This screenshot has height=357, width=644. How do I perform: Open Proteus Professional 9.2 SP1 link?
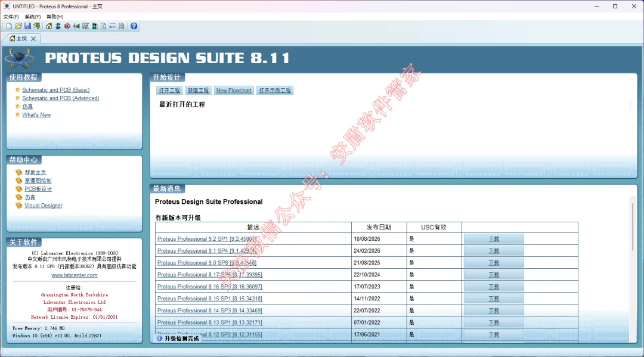207,239
